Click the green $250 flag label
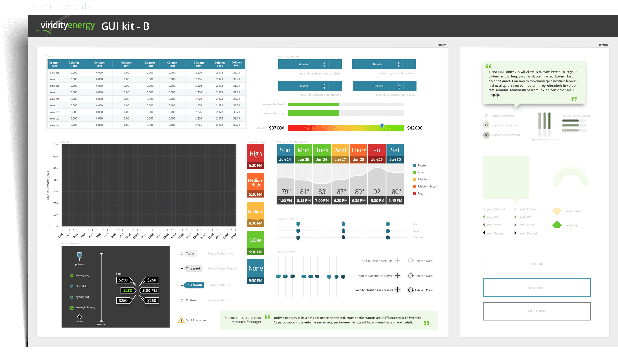This screenshot has width=618, height=364. [128, 291]
